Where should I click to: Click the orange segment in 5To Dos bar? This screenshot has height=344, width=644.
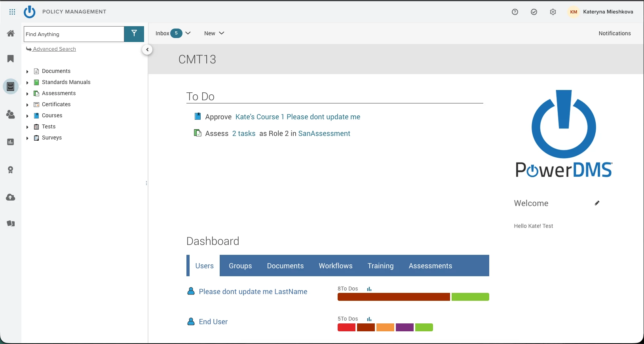(385, 327)
